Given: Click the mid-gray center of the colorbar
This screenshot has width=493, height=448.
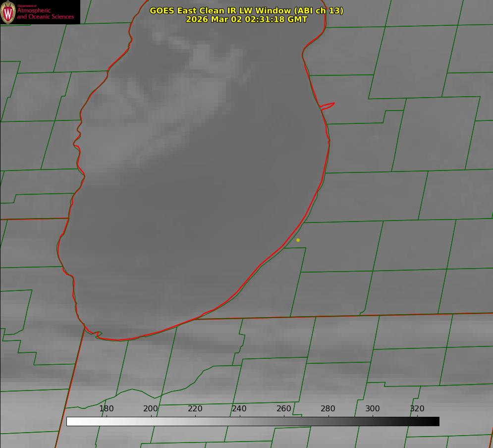Looking at the screenshot, I should (253, 421).
